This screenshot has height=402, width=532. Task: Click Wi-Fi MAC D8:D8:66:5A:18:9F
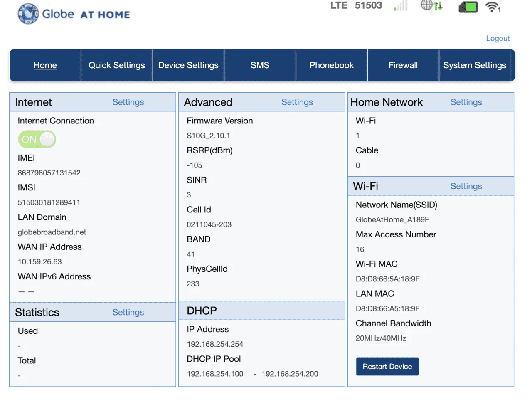pos(388,279)
